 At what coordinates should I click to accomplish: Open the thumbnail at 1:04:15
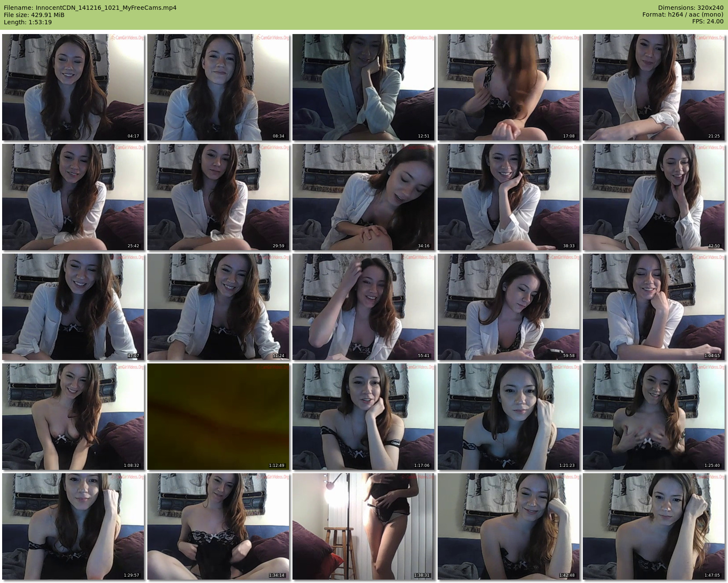pos(654,307)
